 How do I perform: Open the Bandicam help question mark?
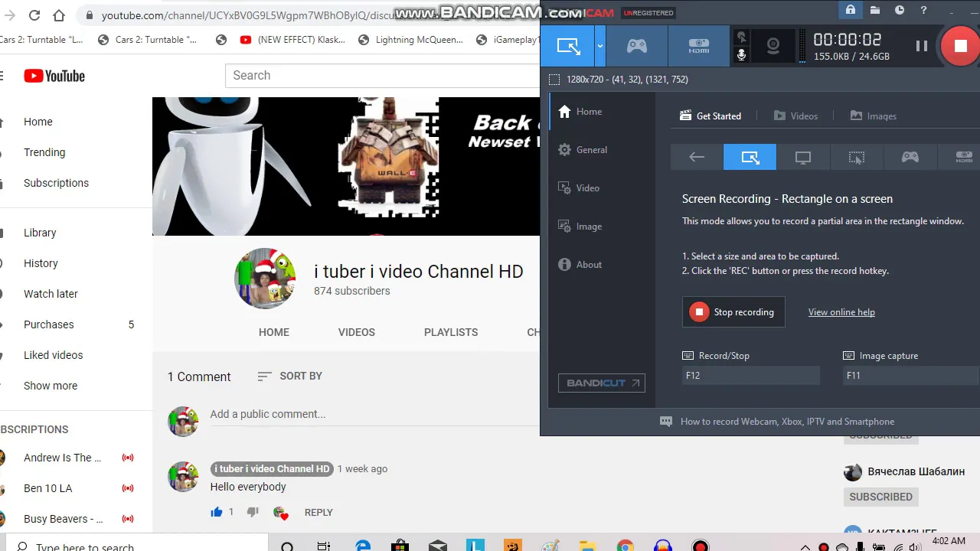tap(924, 10)
